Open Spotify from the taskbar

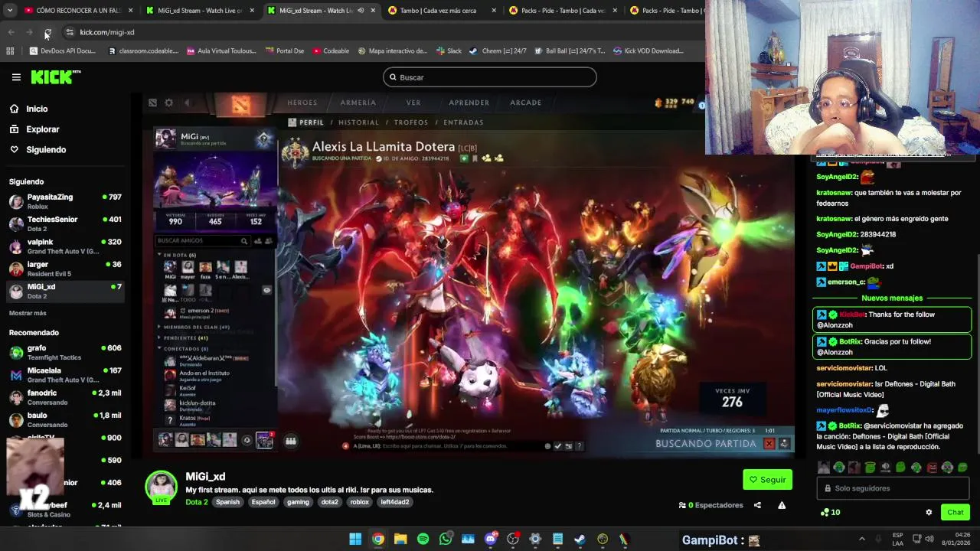[x=423, y=540]
